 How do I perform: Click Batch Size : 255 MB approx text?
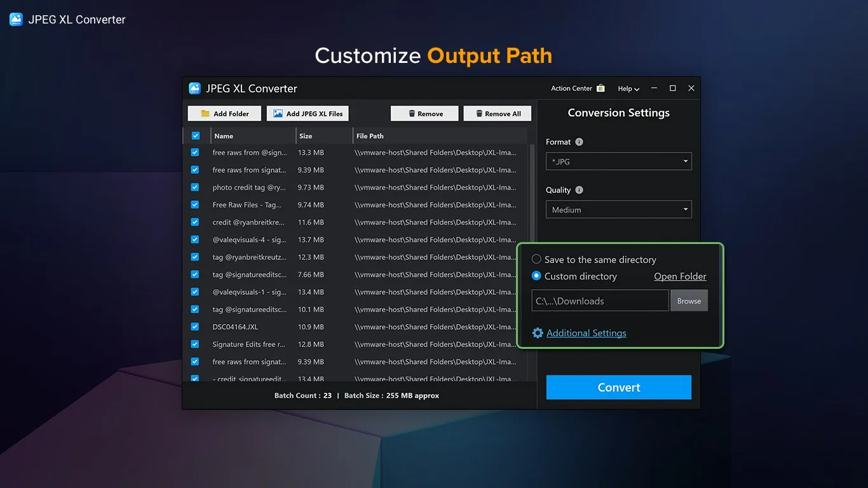point(391,395)
